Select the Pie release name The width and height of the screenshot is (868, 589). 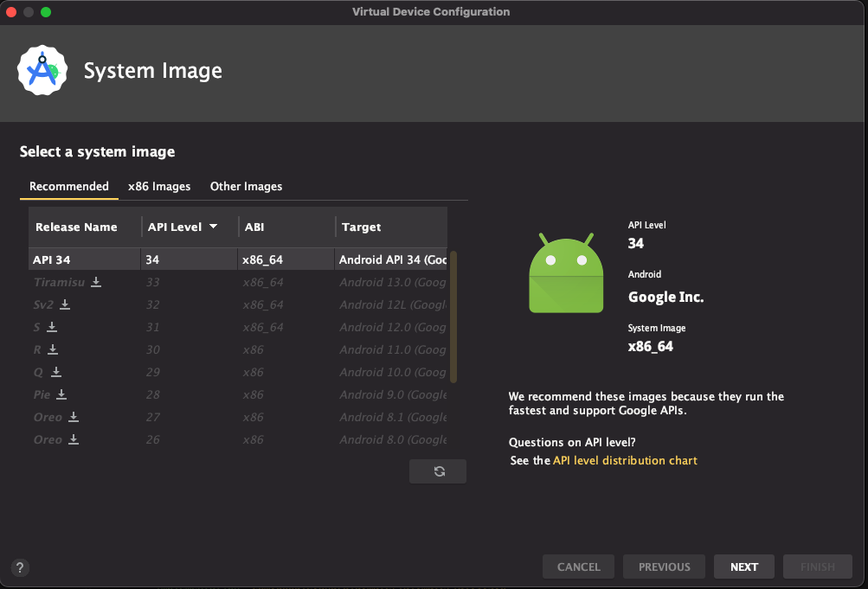tap(42, 394)
